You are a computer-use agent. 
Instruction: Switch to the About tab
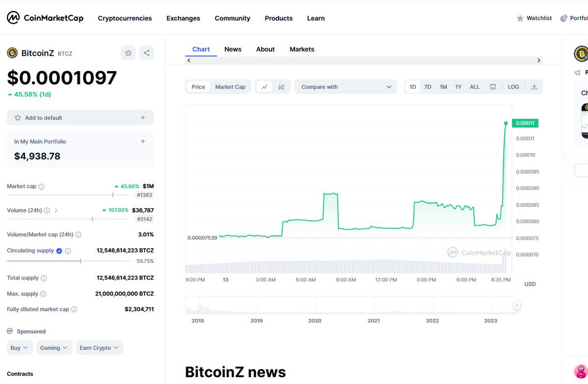(x=266, y=49)
